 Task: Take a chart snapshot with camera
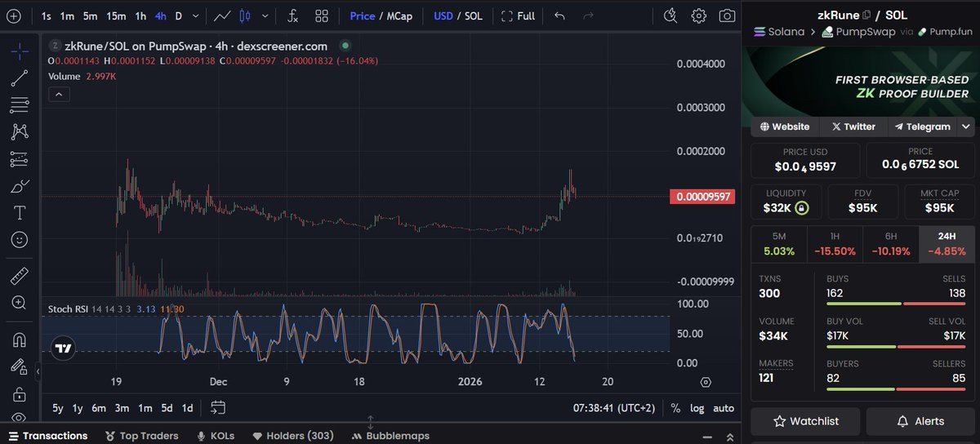(726, 16)
